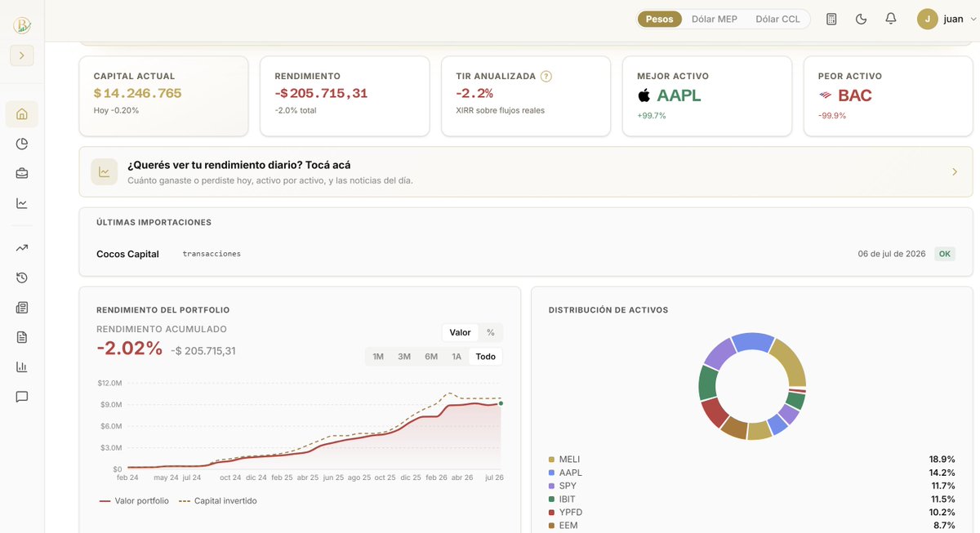Screen dimensions: 980x533
Task: Switch chart to percent view
Action: 490,332
